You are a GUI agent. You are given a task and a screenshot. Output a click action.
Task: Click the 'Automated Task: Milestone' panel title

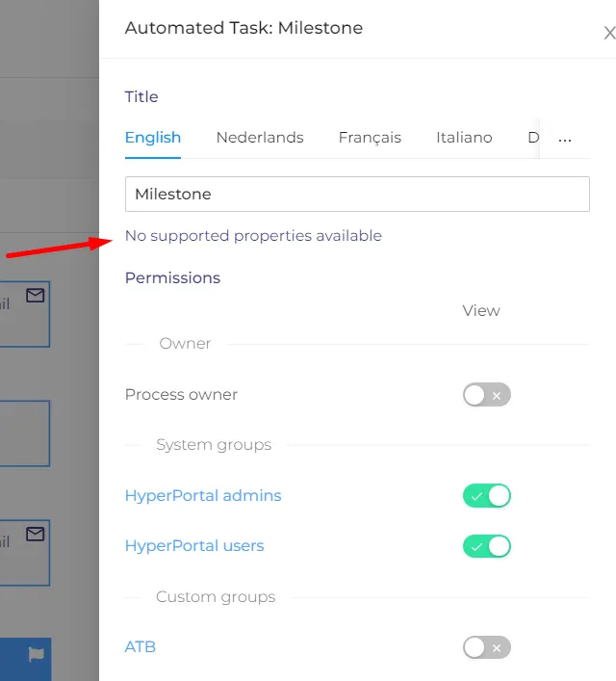coord(244,28)
